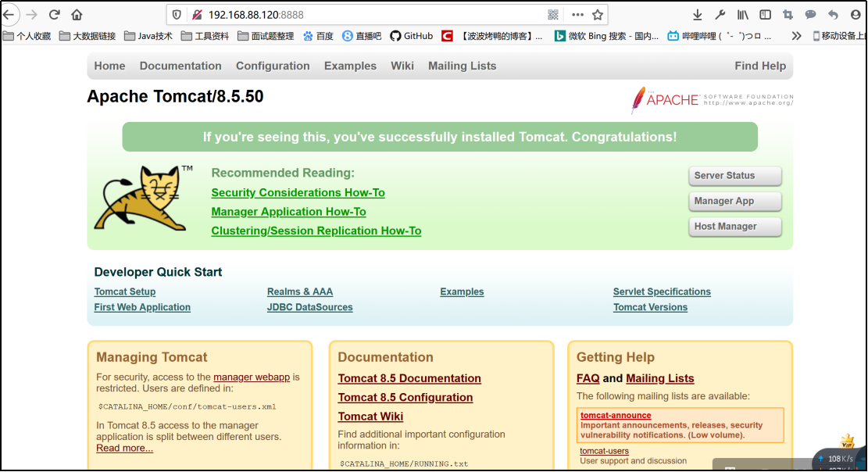The image size is (868, 472).
Task: Click the undo arrow toolbar icon
Action: point(833,15)
